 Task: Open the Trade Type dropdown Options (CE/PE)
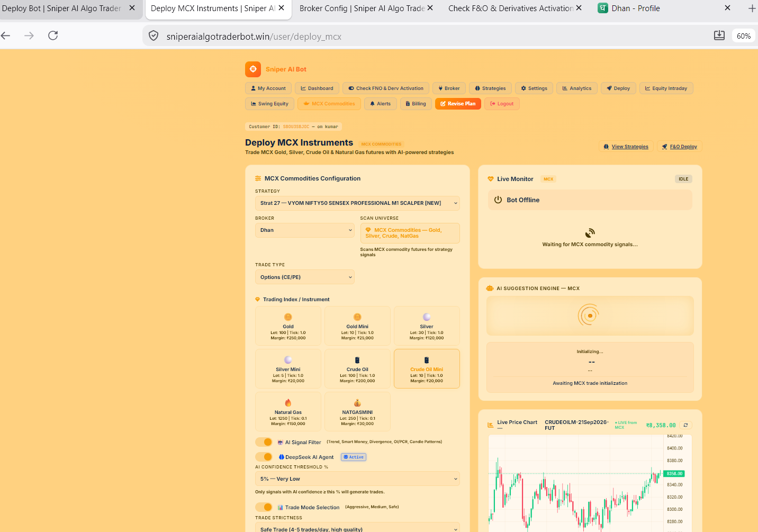[x=305, y=277]
